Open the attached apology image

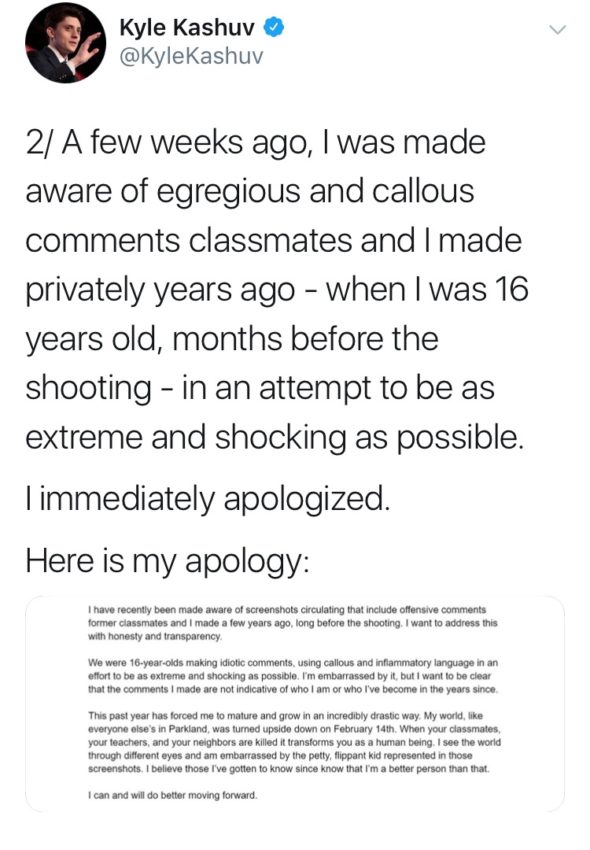(x=295, y=703)
